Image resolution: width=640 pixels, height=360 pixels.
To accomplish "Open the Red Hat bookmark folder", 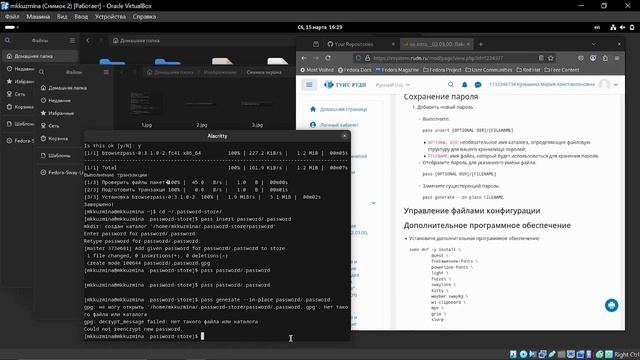I will coord(528,70).
